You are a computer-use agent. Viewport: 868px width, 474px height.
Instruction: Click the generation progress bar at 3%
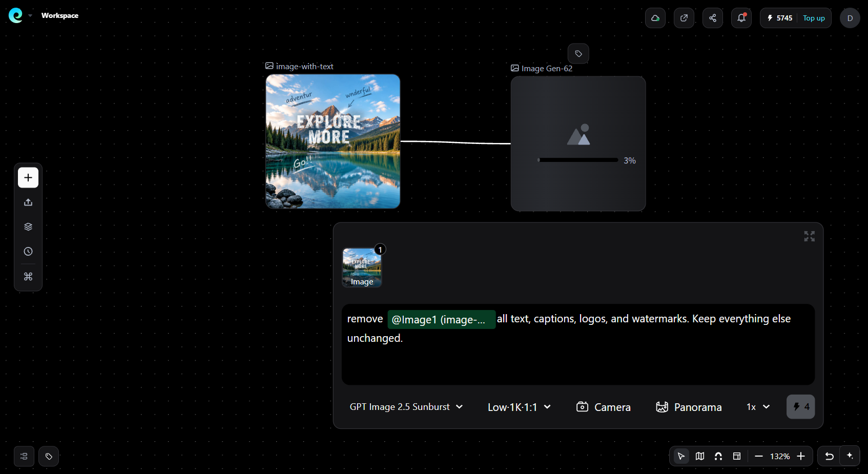point(578,160)
